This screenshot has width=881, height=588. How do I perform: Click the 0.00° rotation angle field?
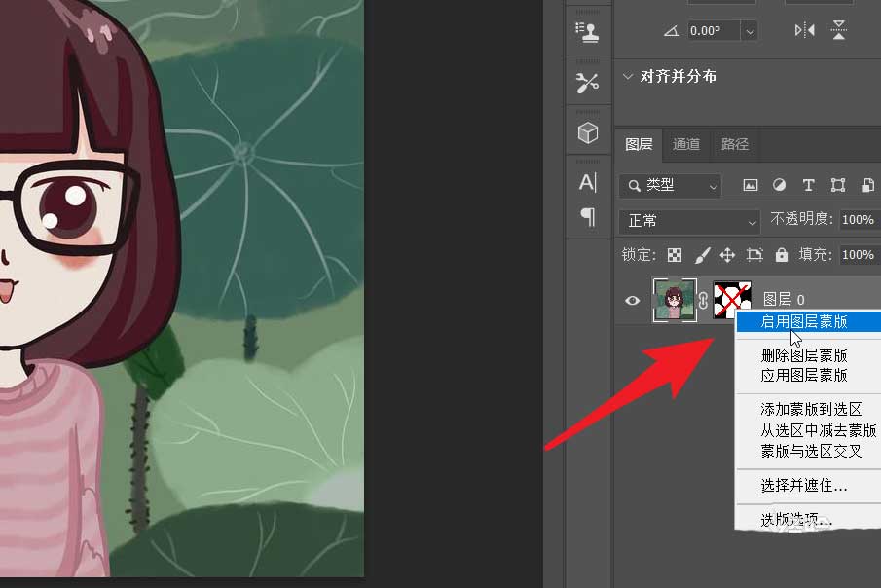pyautogui.click(x=714, y=31)
